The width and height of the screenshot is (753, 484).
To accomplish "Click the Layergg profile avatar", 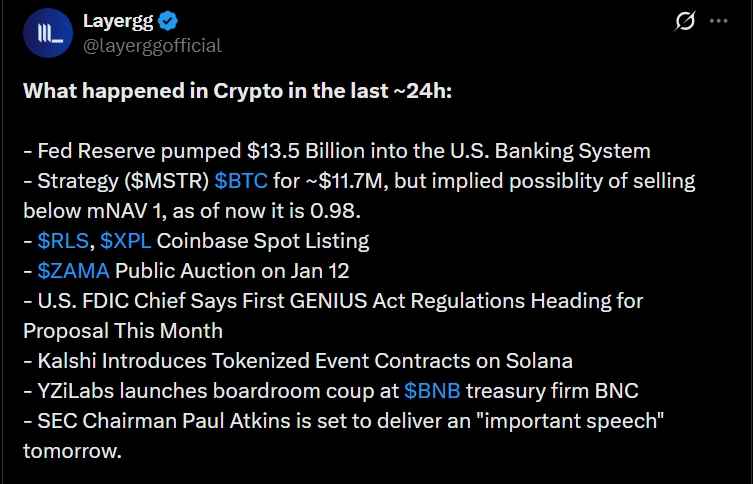I will (x=50, y=32).
